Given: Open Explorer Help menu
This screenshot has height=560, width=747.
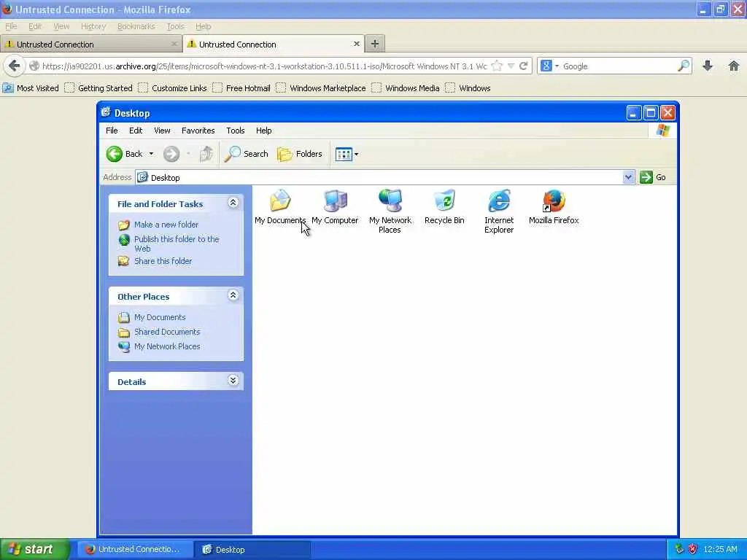Looking at the screenshot, I should coord(263,131).
